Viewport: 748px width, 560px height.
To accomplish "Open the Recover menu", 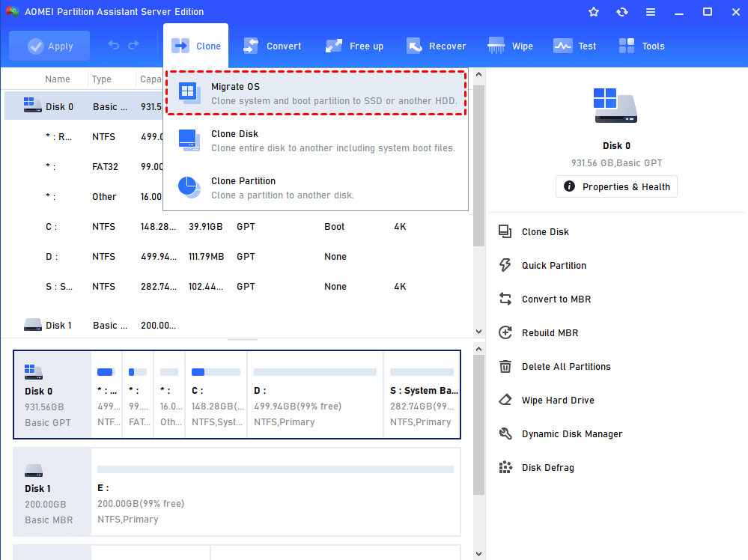I will coord(436,46).
